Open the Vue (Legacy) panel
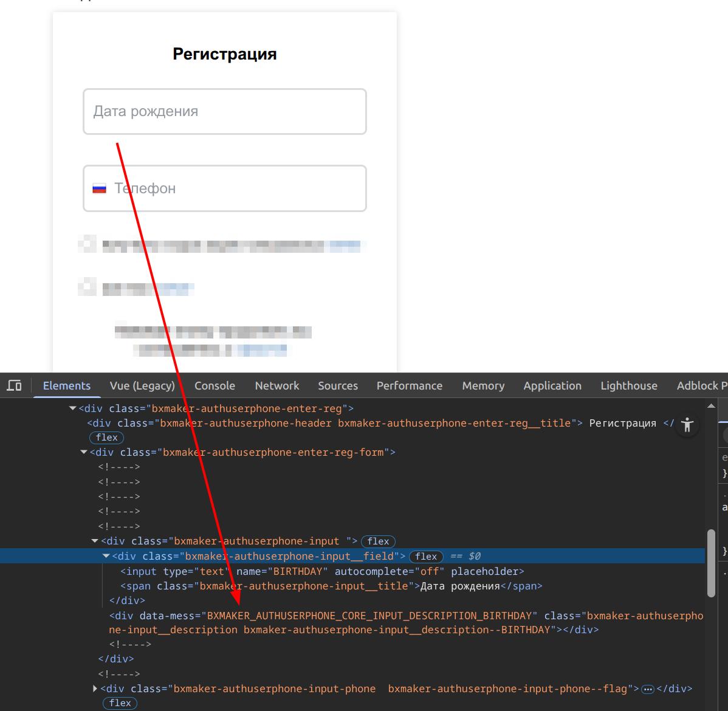The image size is (728, 711). (x=142, y=386)
